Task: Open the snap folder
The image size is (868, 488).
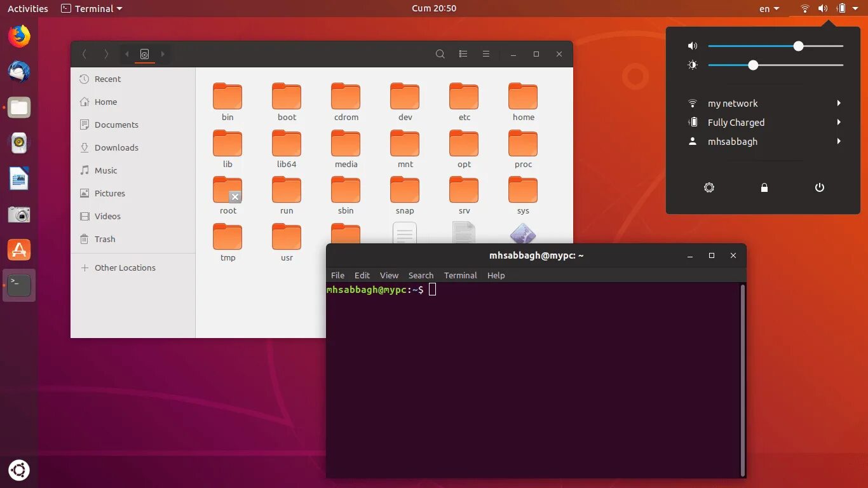Action: click(x=405, y=191)
